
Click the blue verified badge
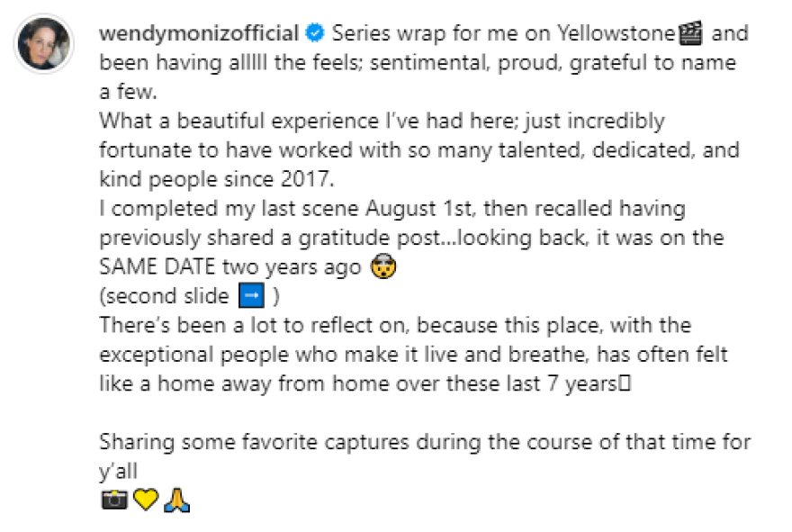pyautogui.click(x=315, y=35)
